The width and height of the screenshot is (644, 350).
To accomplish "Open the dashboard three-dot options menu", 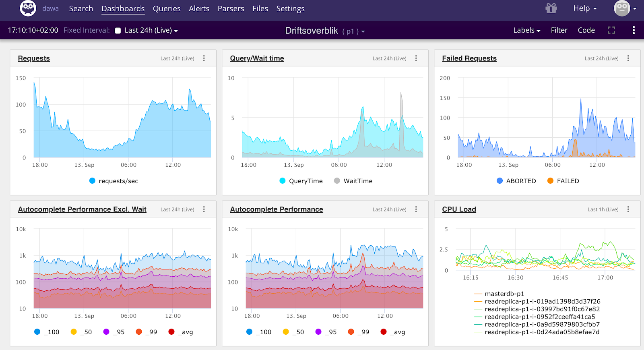I will click(634, 30).
